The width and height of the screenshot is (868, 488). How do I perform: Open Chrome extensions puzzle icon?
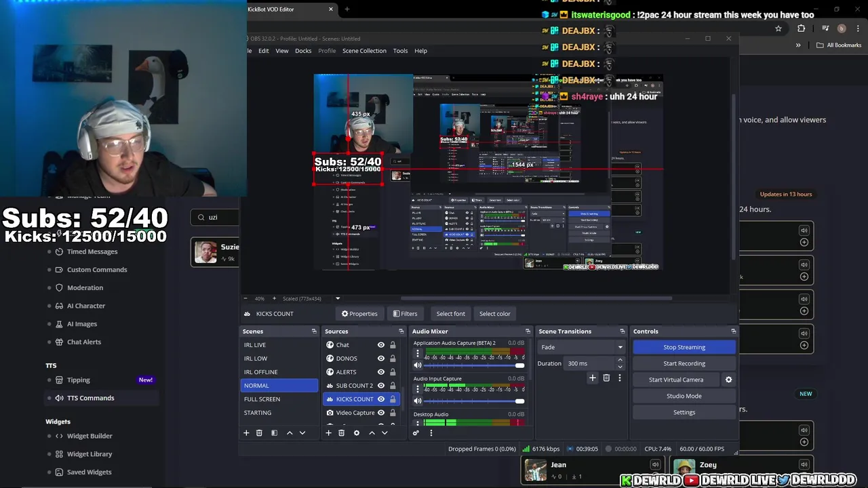[802, 28]
